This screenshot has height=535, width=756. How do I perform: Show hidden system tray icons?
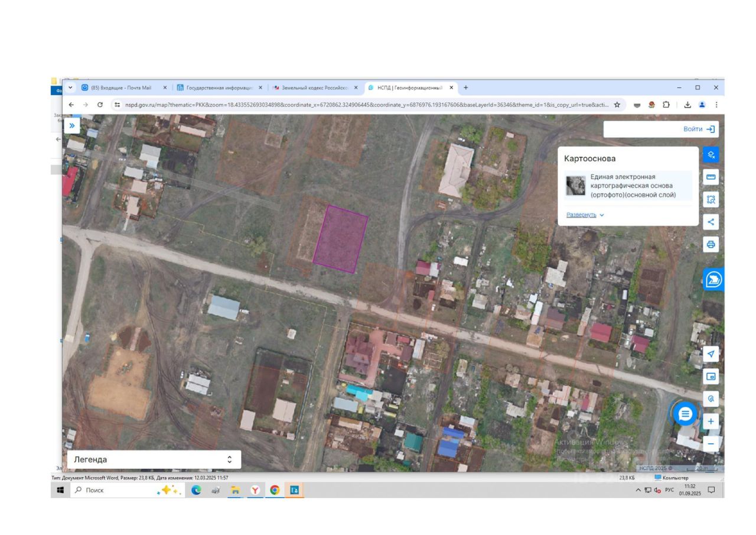point(638,490)
